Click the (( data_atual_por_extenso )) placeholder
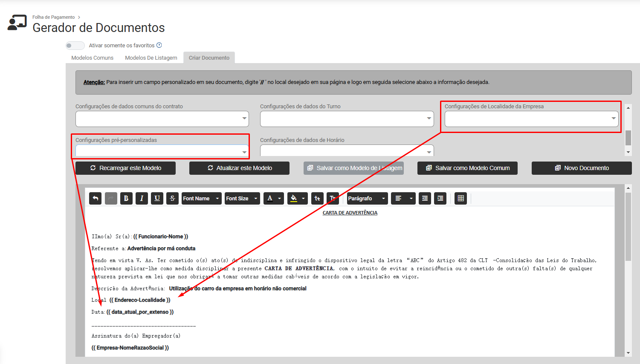The image size is (640, 364). tap(140, 312)
